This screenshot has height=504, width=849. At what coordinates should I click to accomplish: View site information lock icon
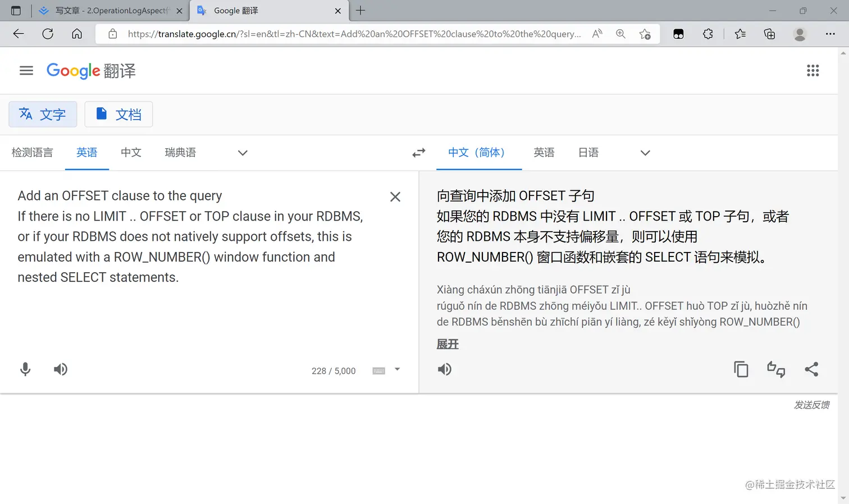click(113, 34)
